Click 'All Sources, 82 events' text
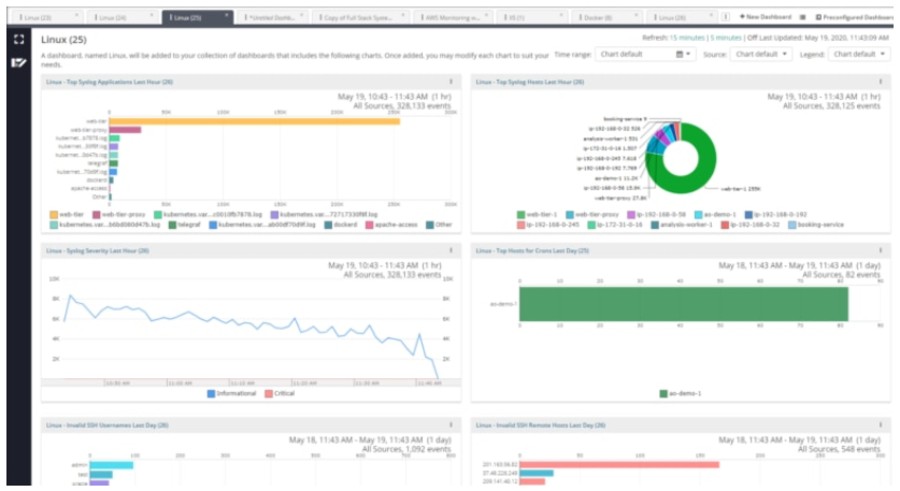The height and width of the screenshot is (491, 900). click(x=841, y=275)
